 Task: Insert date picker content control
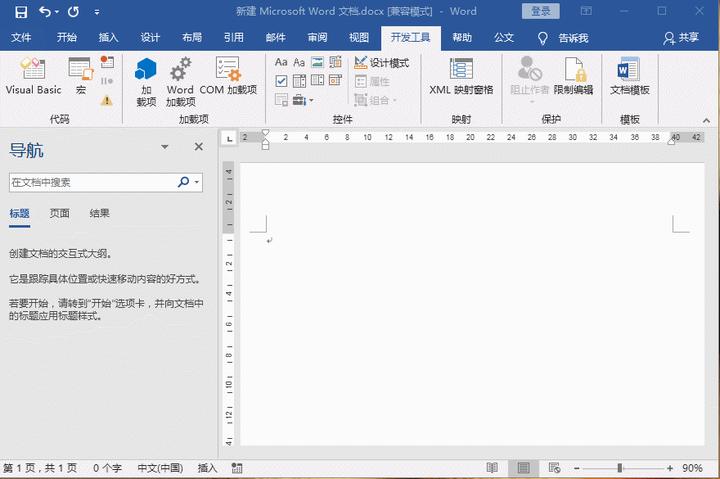tap(336, 81)
